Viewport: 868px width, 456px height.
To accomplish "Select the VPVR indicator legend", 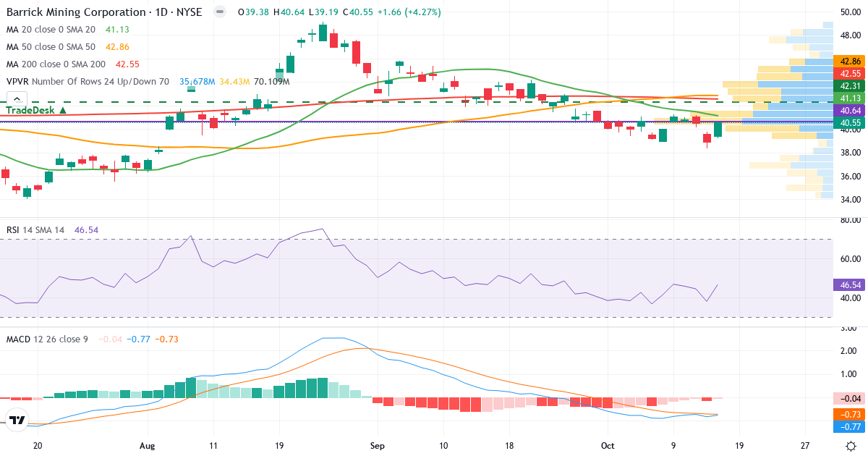I will coord(88,82).
